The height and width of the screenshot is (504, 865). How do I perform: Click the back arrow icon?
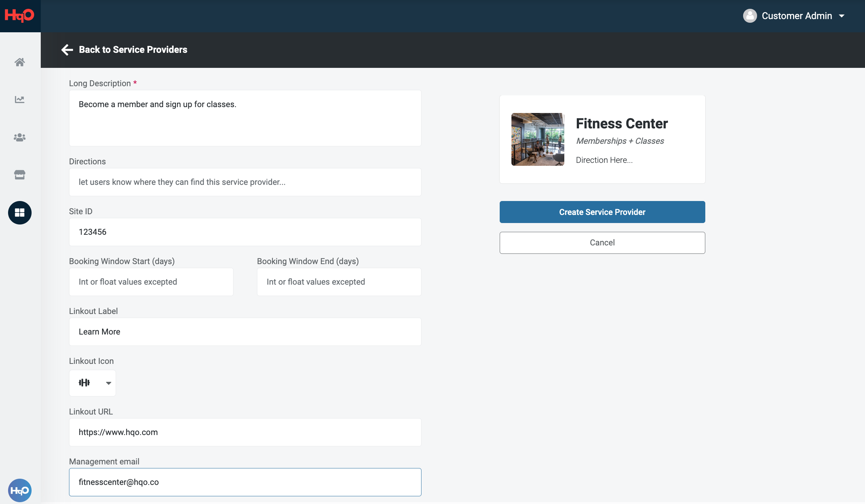click(x=67, y=50)
